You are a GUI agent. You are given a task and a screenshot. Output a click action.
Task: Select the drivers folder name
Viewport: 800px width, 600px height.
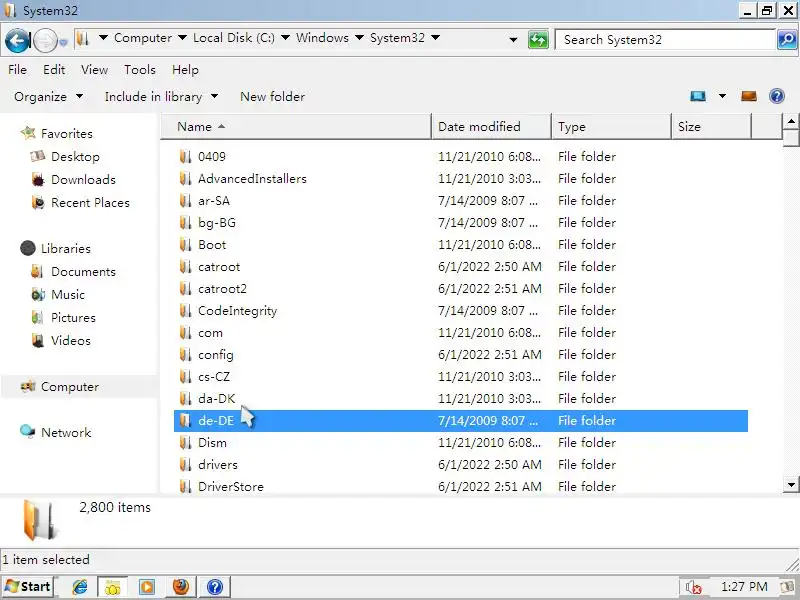coord(218,464)
